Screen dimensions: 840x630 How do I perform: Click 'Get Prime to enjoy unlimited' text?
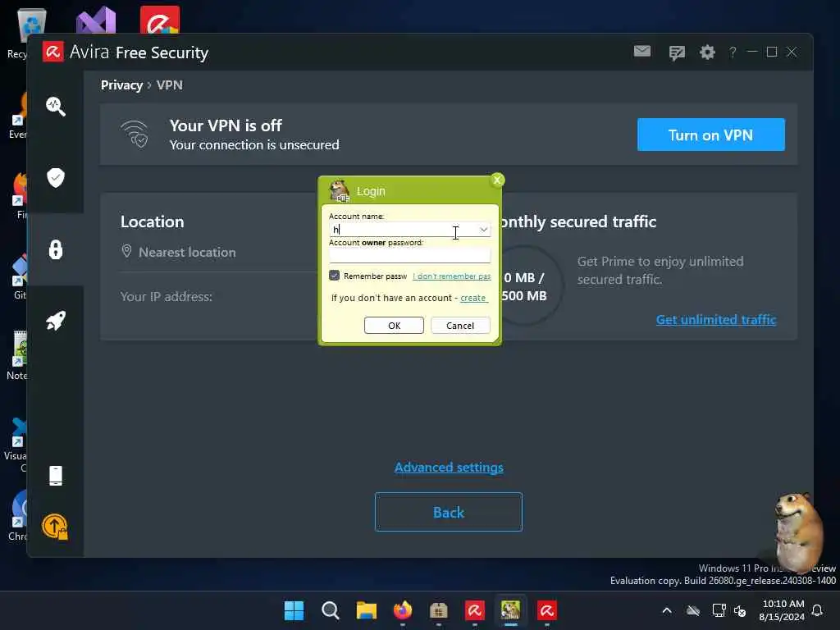coord(660,262)
